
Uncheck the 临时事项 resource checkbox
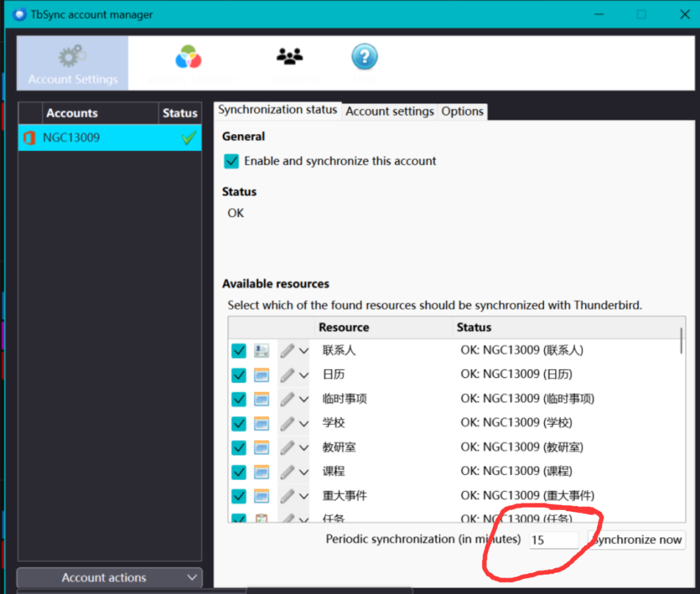click(239, 399)
